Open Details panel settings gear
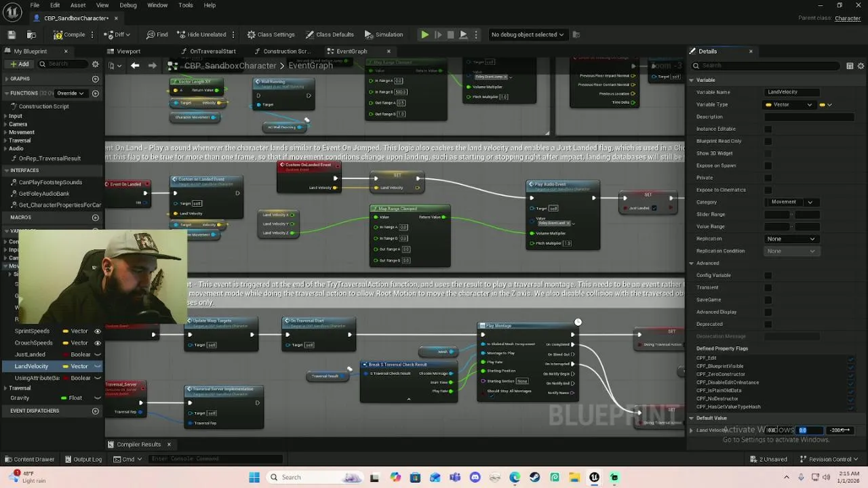Screen dimensions: 868x488 (x=861, y=66)
